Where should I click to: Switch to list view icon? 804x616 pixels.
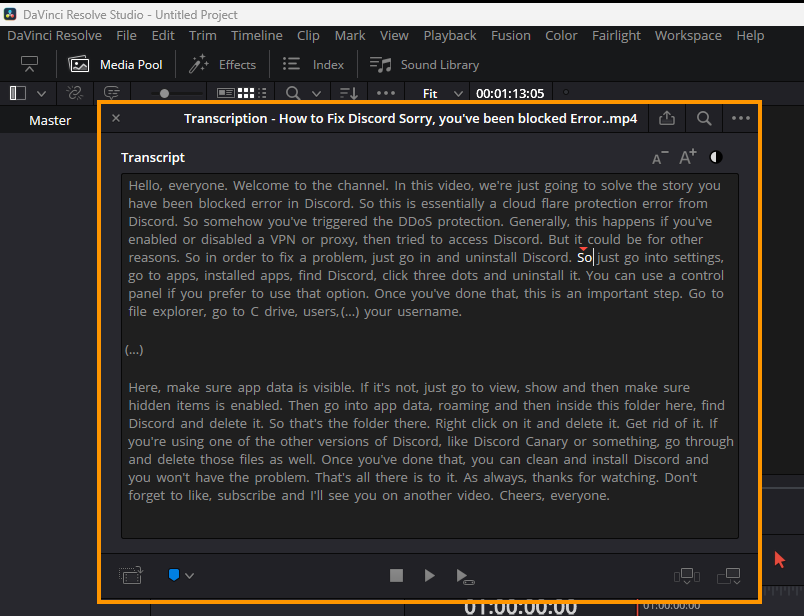coord(263,93)
